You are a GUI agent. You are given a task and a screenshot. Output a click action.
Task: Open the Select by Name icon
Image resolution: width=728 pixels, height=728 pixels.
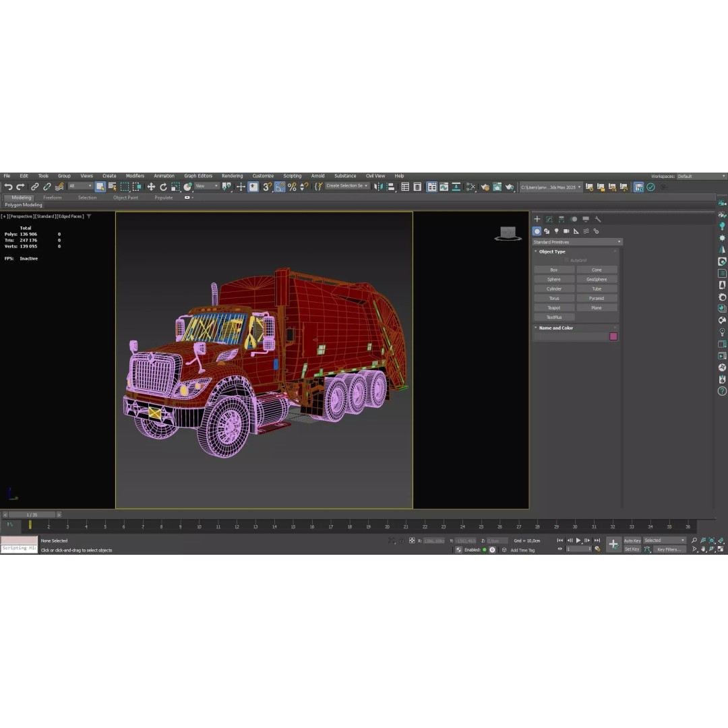tap(113, 187)
